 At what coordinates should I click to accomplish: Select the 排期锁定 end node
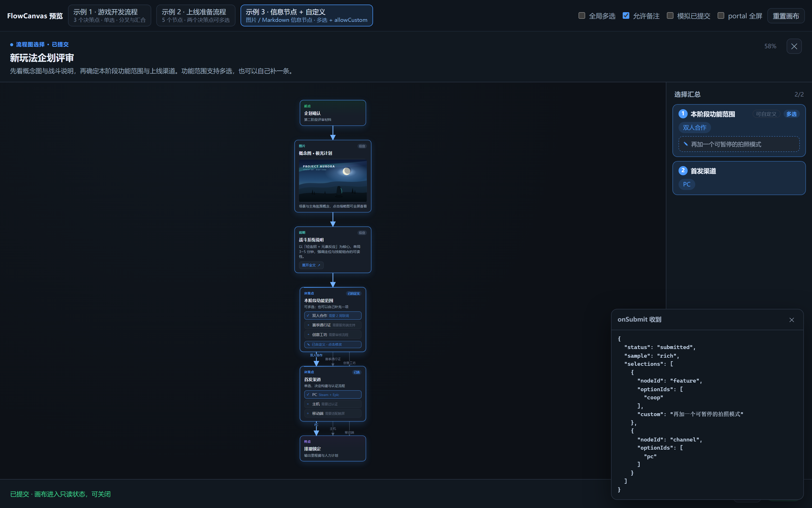tap(333, 449)
